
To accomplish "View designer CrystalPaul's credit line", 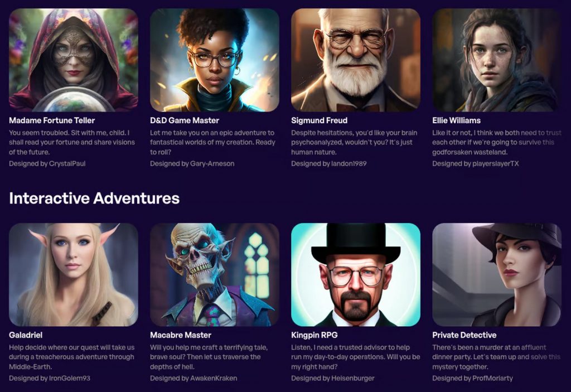I will (47, 163).
